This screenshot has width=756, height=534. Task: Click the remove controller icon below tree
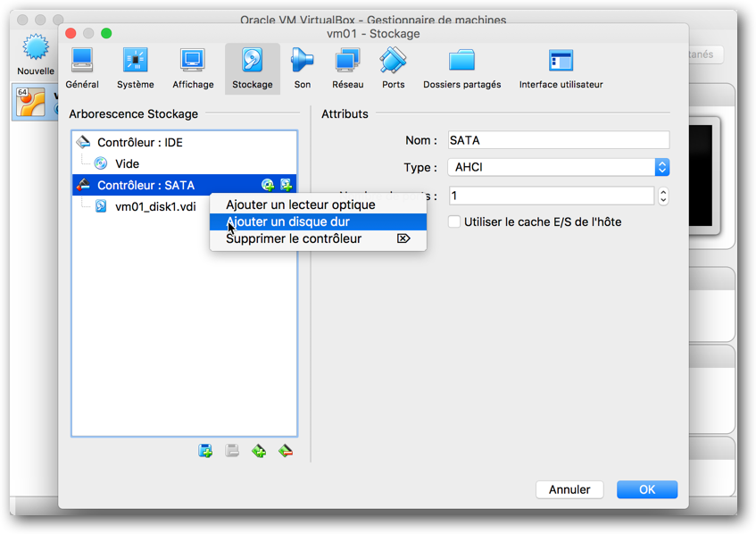click(x=286, y=451)
